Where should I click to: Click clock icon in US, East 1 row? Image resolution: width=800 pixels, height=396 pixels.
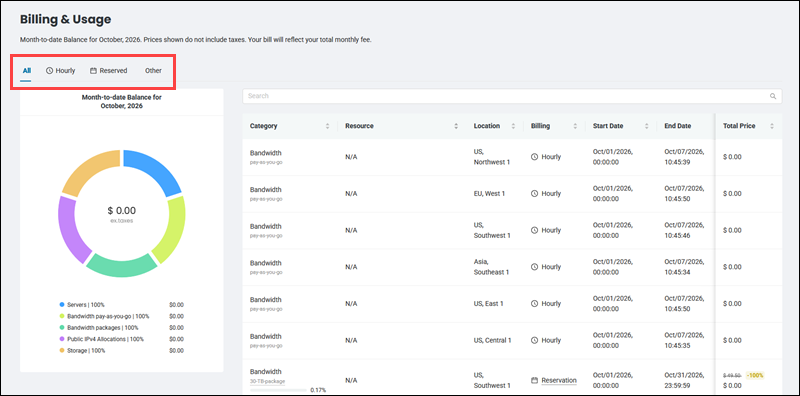point(534,304)
